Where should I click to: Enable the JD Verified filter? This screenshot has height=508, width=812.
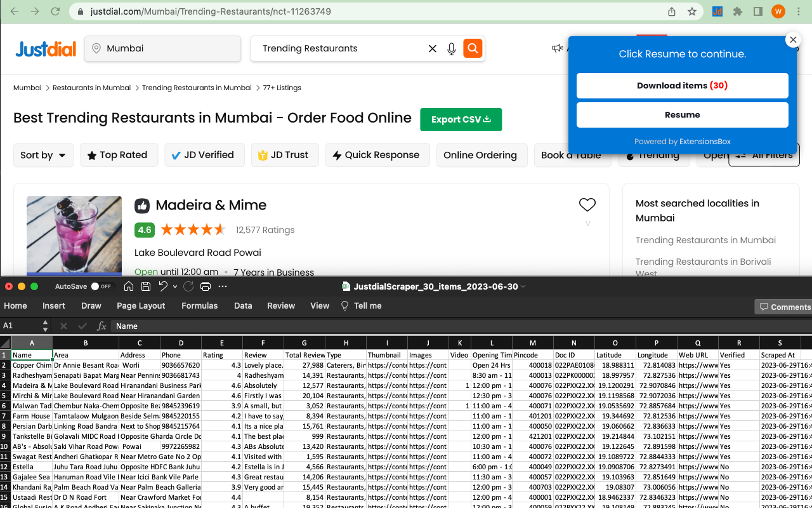click(x=204, y=154)
